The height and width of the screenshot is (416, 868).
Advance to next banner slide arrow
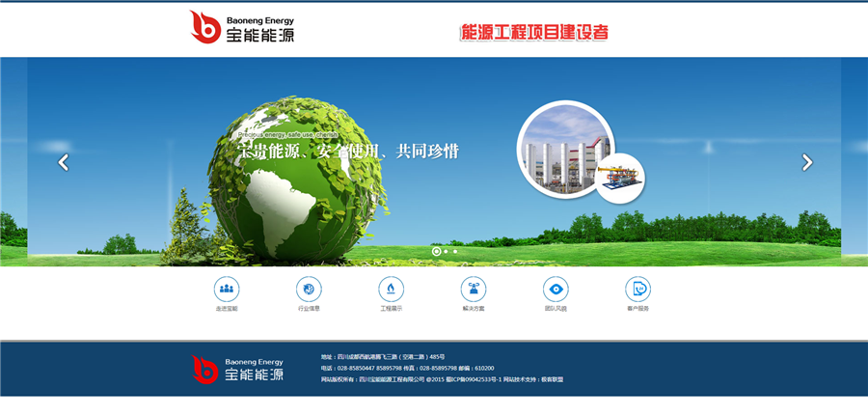pyautogui.click(x=807, y=162)
